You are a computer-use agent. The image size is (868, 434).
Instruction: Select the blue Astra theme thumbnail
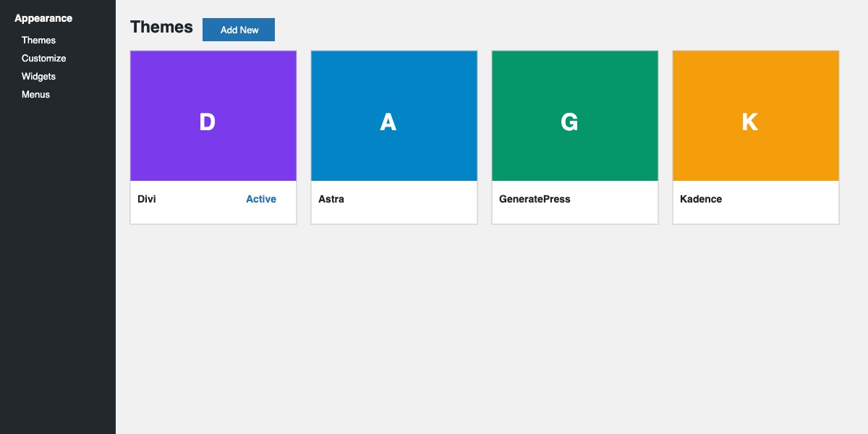[394, 116]
